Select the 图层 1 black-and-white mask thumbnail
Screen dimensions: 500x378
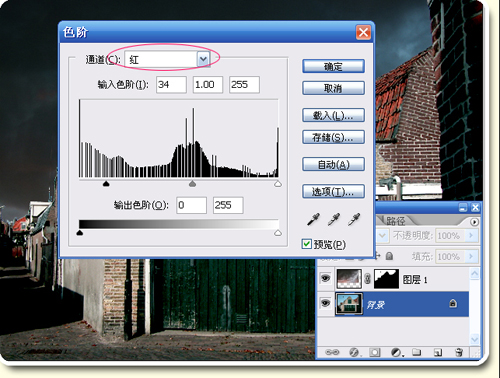click(386, 279)
